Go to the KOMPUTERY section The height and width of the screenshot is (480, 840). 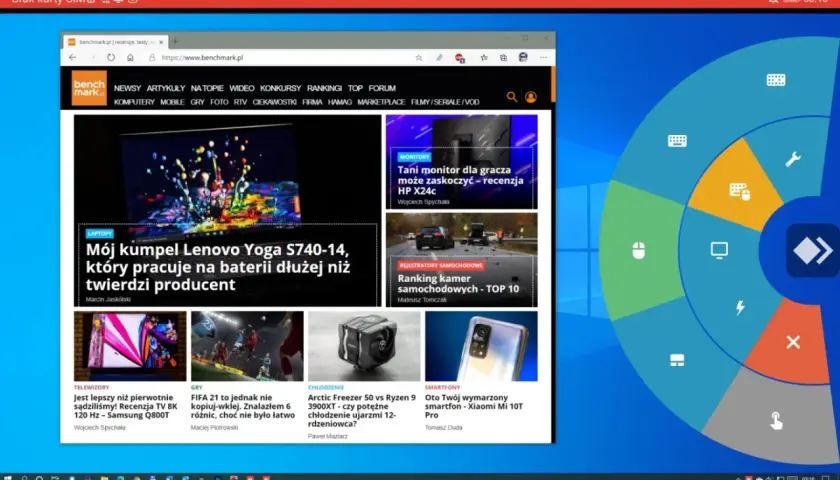(134, 102)
